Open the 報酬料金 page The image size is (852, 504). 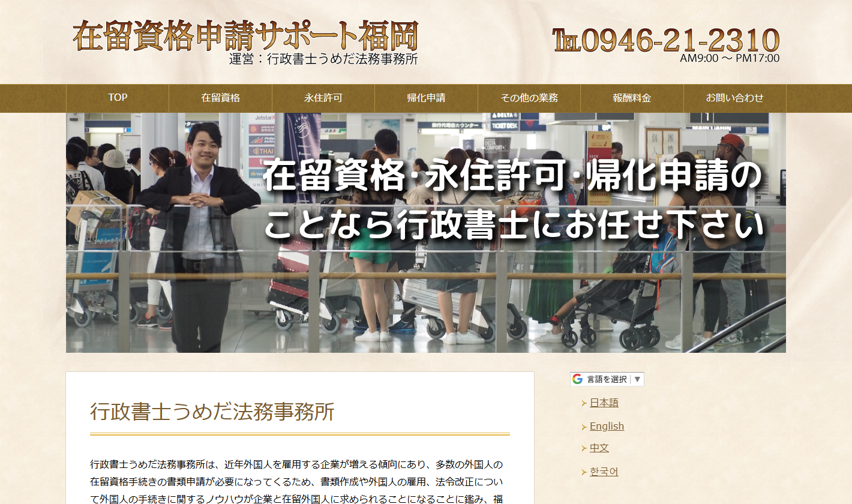[631, 98]
